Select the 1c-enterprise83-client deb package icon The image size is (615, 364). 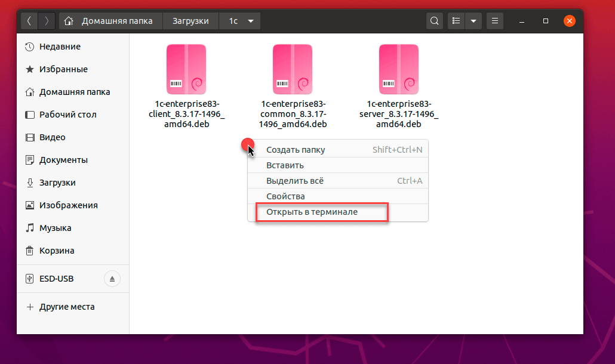pyautogui.click(x=186, y=69)
